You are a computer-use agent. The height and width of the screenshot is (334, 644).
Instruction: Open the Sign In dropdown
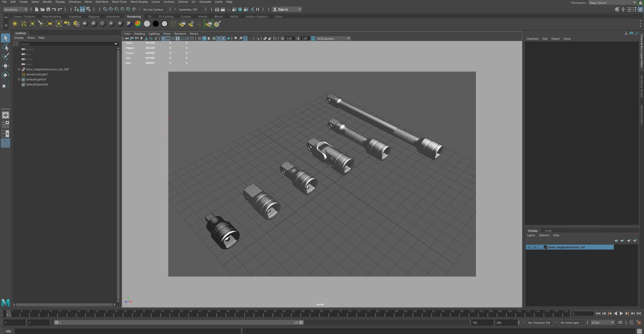(287, 10)
